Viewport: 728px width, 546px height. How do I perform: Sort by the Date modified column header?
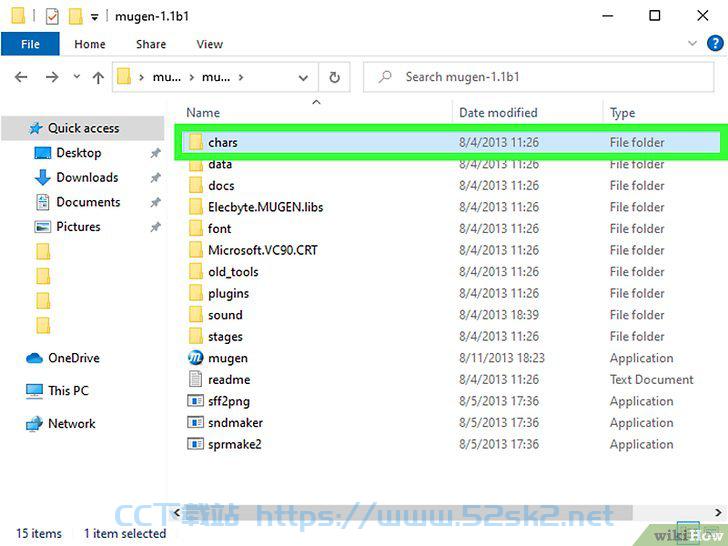[x=498, y=113]
